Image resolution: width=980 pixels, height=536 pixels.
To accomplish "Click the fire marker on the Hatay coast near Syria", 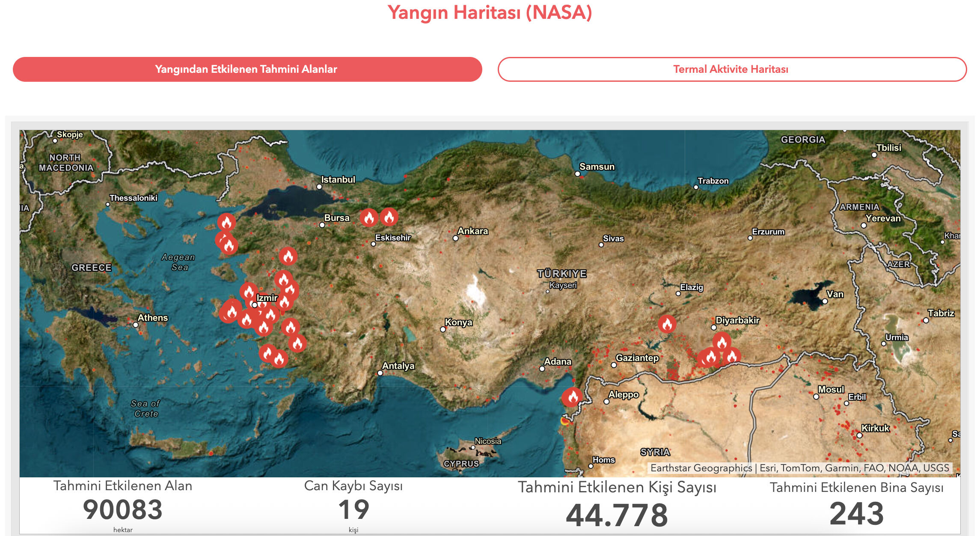I will point(572,397).
